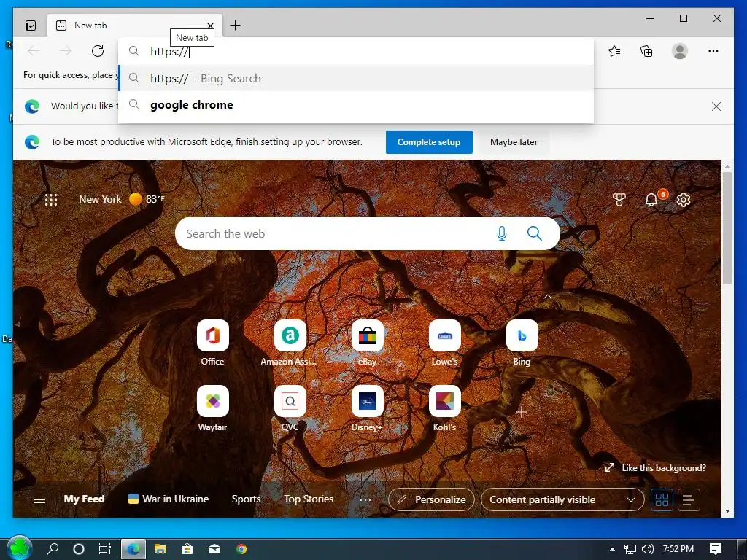Image resolution: width=747 pixels, height=560 pixels.
Task: Open File Explorer from taskbar
Action: 160,549
